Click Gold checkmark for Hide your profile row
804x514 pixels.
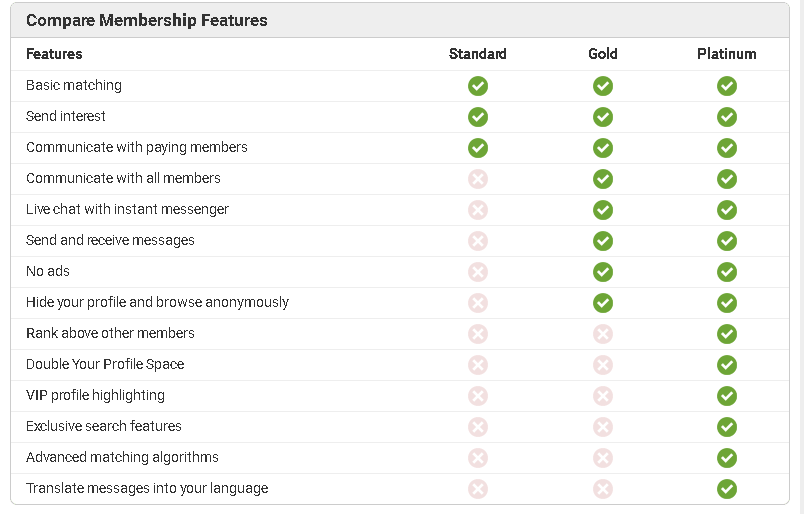(x=602, y=303)
